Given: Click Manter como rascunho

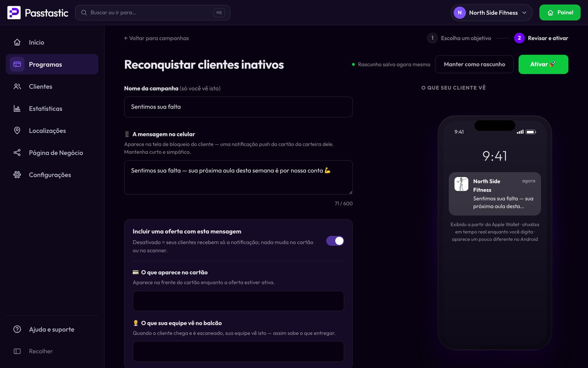Looking at the screenshot, I should pos(474,64).
